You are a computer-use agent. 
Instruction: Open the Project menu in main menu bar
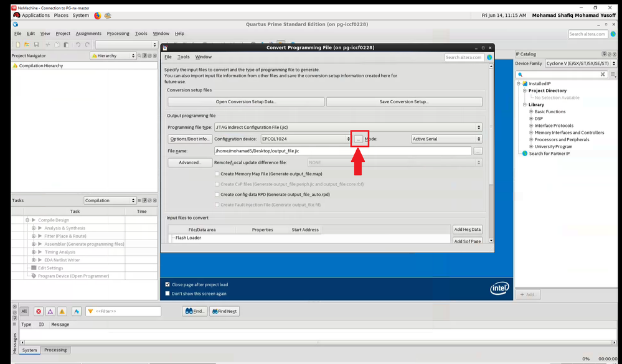[x=63, y=34]
